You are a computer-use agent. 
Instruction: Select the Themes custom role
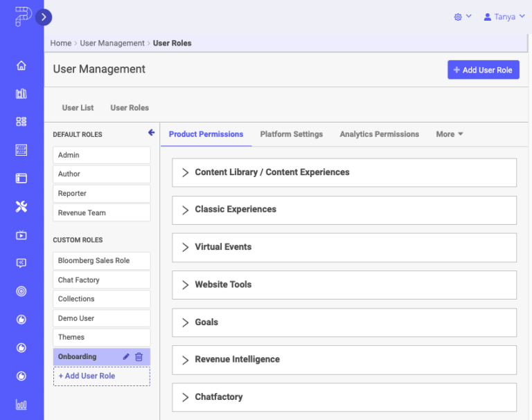pyautogui.click(x=102, y=337)
